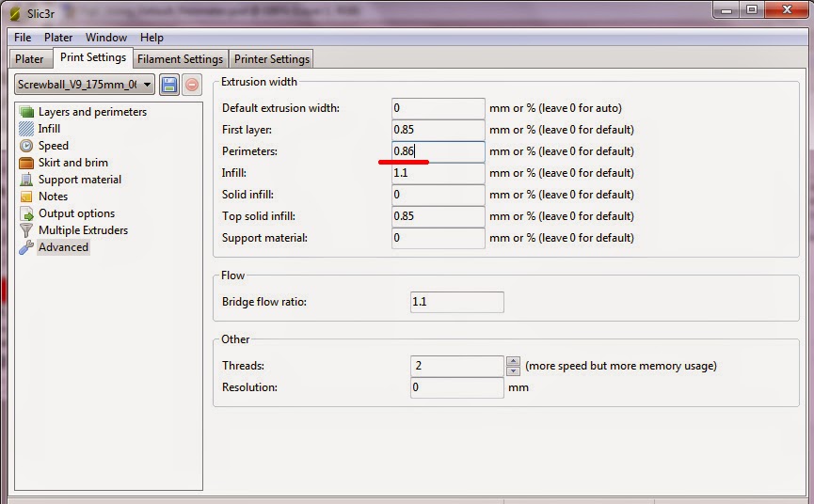The image size is (814, 504).
Task: Switch to the Printer Settings tab
Action: tap(272, 59)
